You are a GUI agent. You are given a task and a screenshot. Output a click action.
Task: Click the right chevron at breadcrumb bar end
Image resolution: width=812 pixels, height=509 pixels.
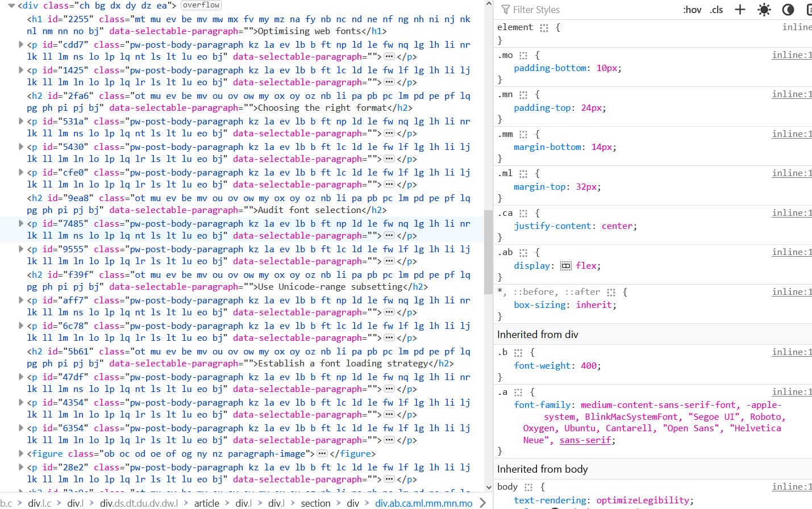pyautogui.click(x=483, y=502)
